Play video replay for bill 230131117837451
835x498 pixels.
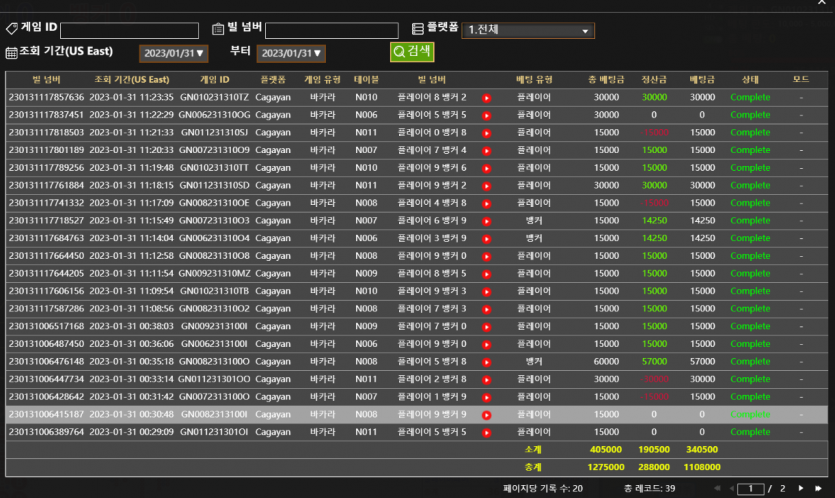(486, 116)
